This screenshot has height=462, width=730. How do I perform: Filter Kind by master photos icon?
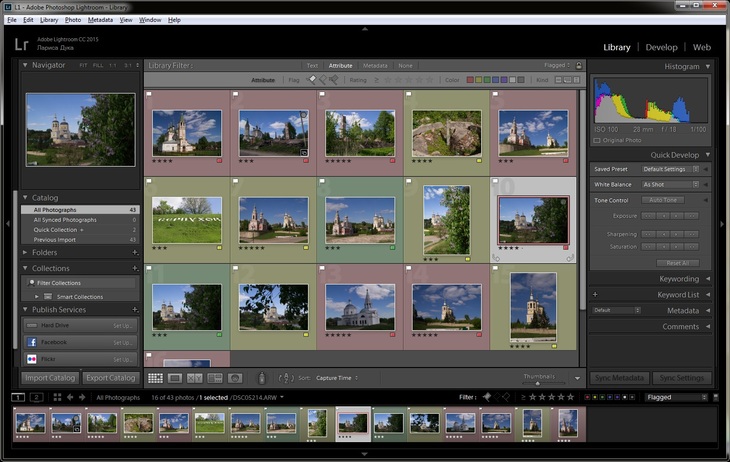tap(558, 80)
